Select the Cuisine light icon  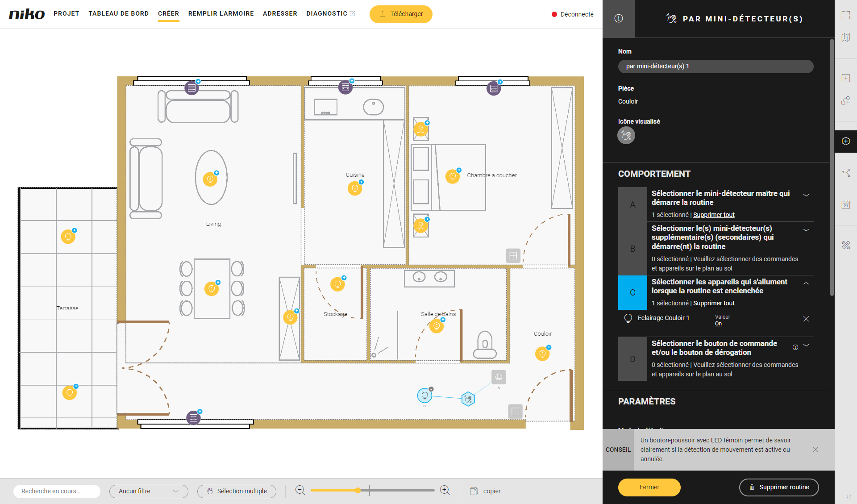point(355,188)
